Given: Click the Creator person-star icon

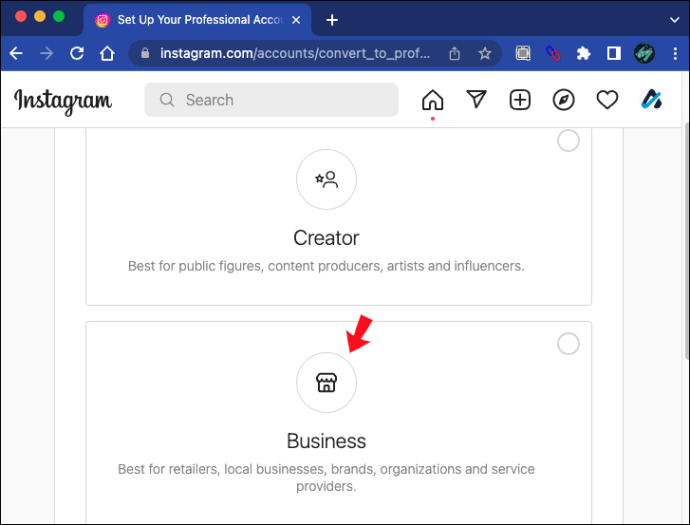Looking at the screenshot, I should (x=326, y=180).
